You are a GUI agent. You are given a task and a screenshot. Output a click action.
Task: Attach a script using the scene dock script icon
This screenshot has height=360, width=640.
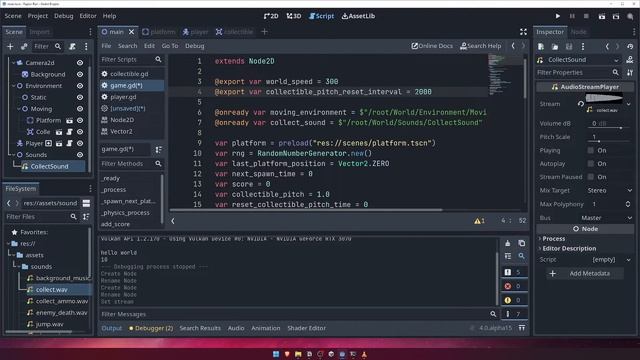click(72, 47)
